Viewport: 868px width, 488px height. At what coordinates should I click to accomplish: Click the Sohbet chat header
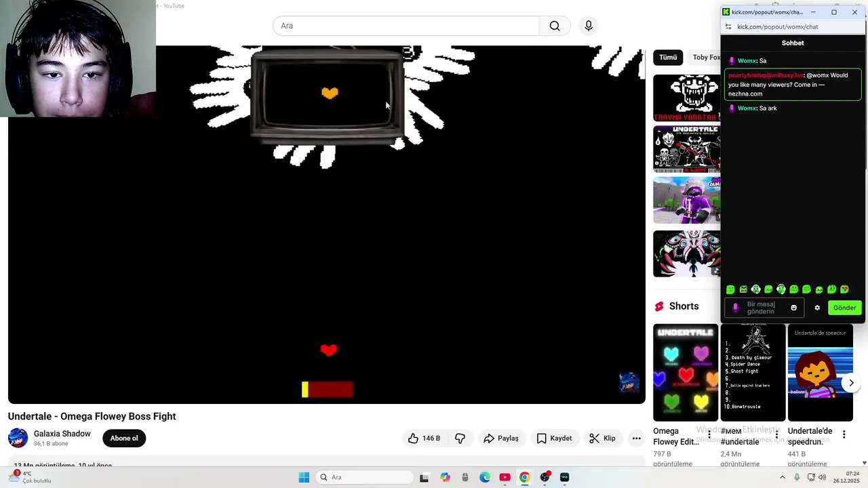pos(793,43)
